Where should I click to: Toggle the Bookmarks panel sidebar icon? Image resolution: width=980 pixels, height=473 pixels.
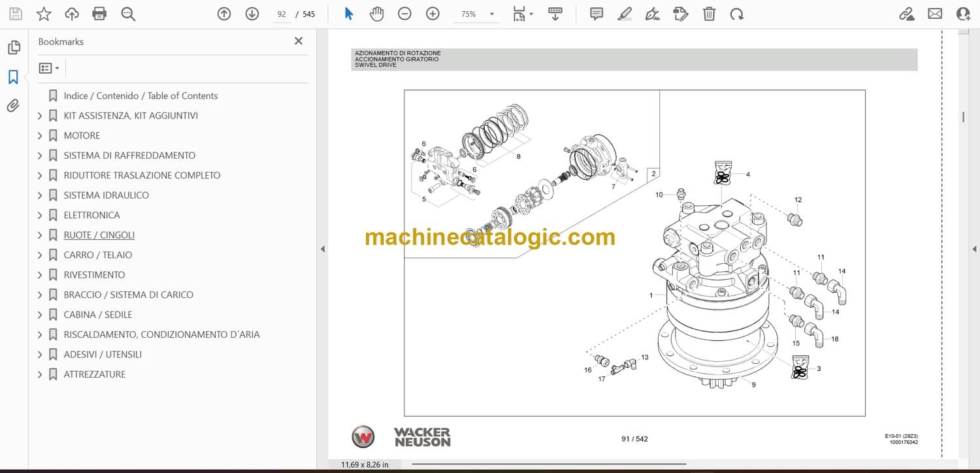[x=13, y=77]
